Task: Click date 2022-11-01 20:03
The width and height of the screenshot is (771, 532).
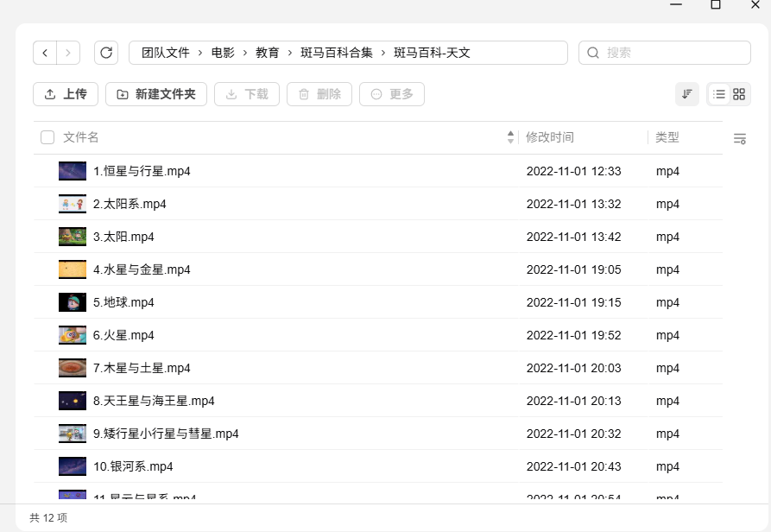Action: pyautogui.click(x=574, y=368)
